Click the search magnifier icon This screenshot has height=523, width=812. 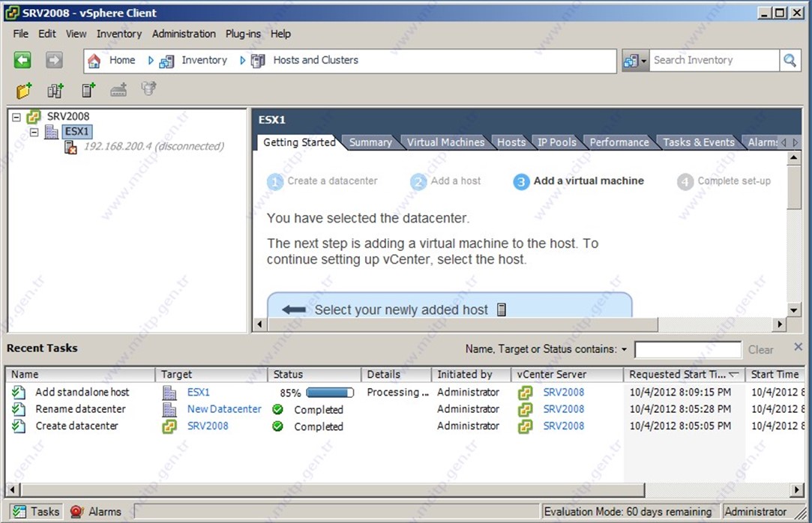[790, 61]
